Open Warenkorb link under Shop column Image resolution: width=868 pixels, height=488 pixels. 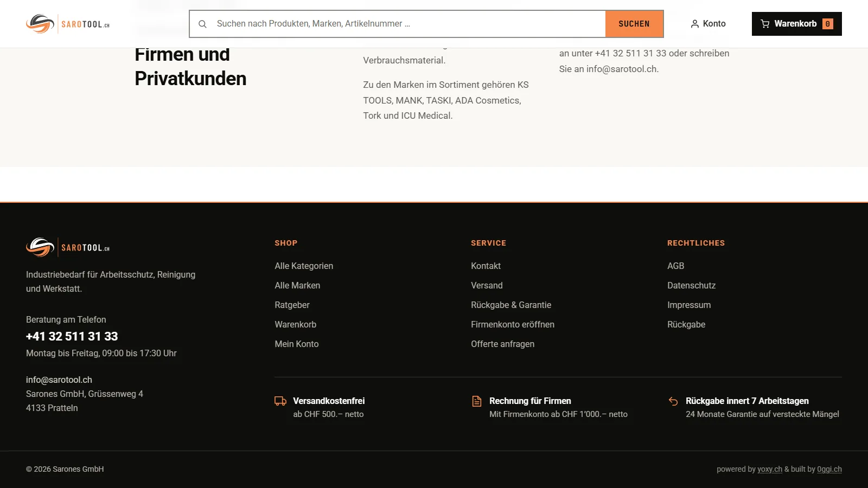point(296,324)
